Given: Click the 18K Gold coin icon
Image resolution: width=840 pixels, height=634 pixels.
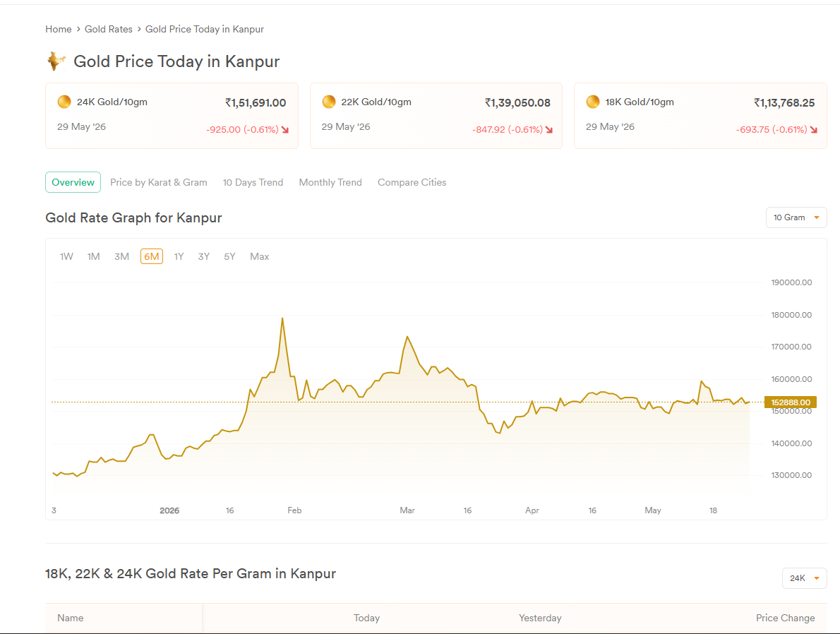Looking at the screenshot, I should [x=593, y=102].
